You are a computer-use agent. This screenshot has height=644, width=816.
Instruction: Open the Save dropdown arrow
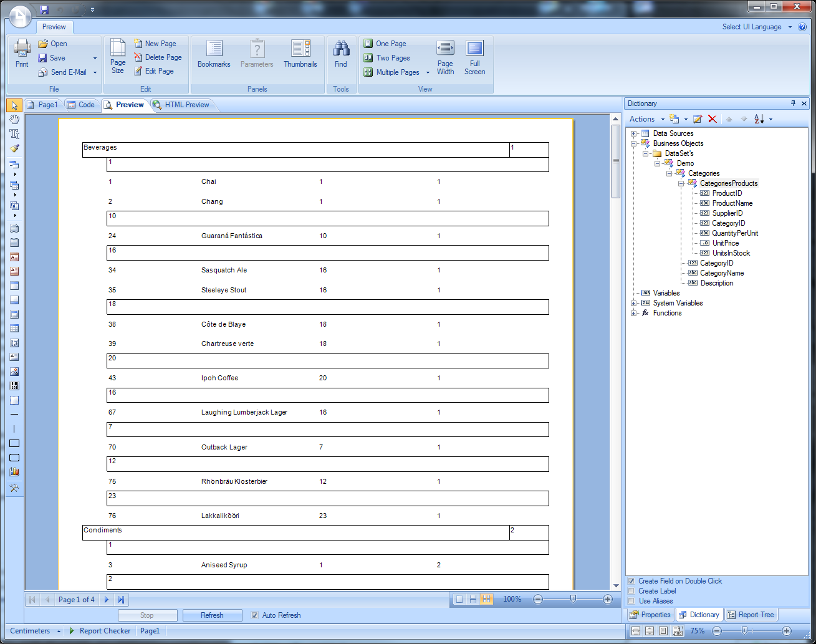point(95,58)
